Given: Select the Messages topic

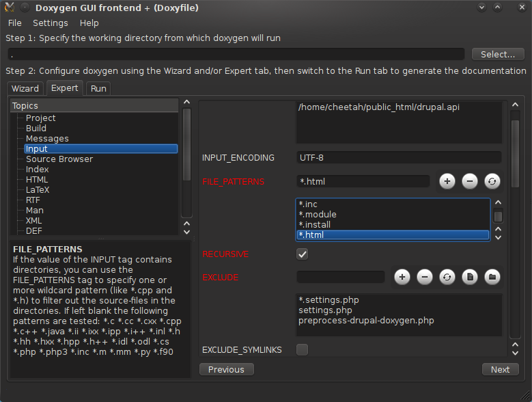Looking at the screenshot, I should 47,139.
